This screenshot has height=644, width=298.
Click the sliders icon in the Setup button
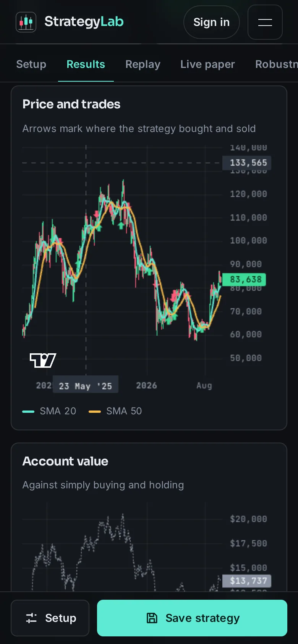[x=31, y=618]
